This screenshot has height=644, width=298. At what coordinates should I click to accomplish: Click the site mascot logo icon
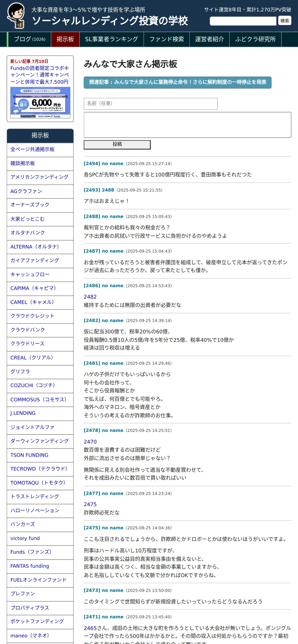coord(16,16)
